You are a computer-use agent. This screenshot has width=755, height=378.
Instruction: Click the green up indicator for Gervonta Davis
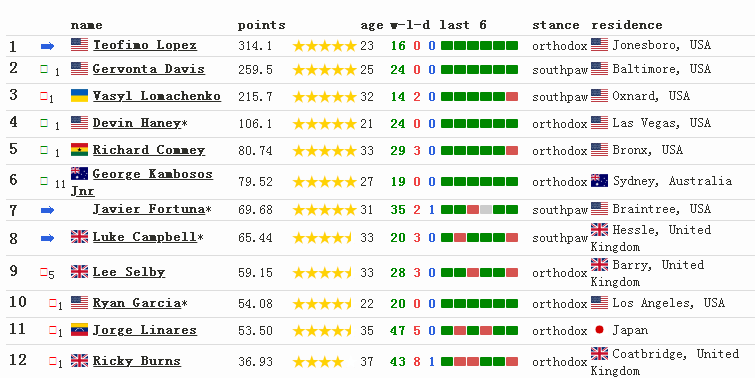tap(44, 70)
